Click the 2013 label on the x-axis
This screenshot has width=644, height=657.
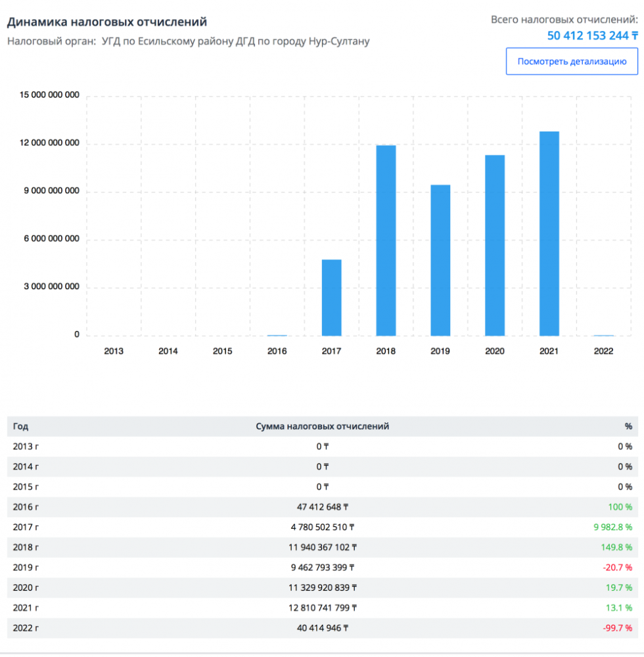114,351
